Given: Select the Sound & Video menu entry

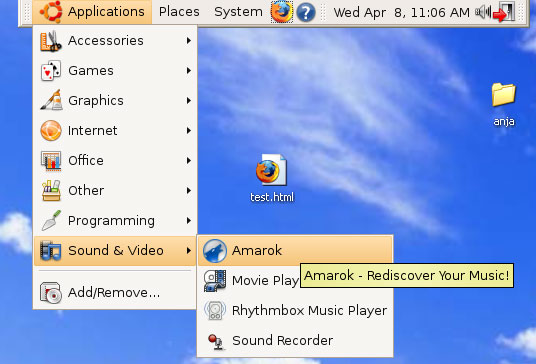Looking at the screenshot, I should click(x=115, y=251).
